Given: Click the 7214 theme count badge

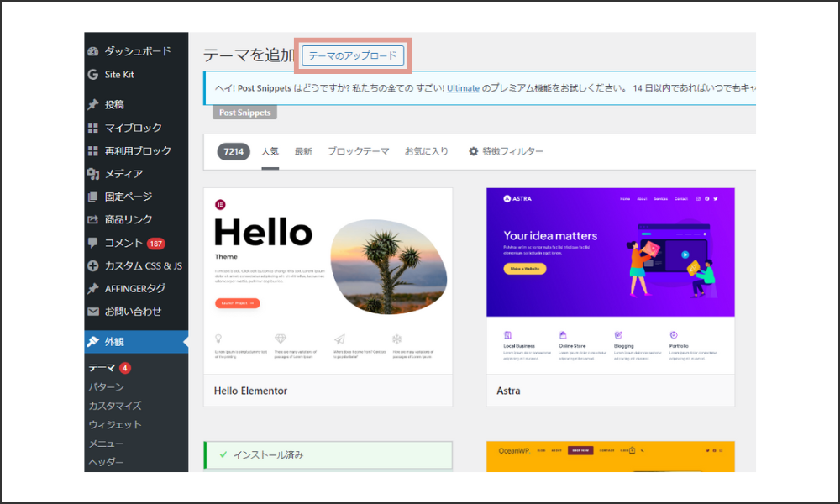Looking at the screenshot, I should (x=234, y=151).
